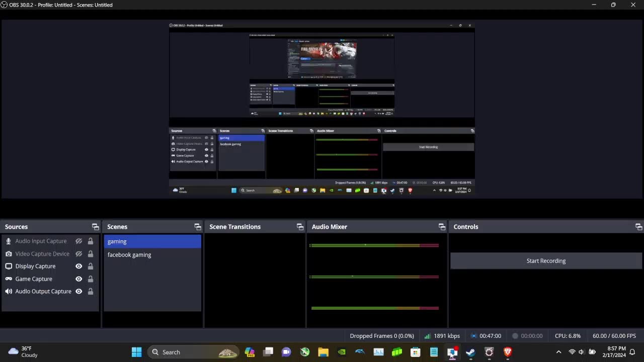Click the 1891 kbps bitrate readout
Screen dimensions: 644x362
tap(447, 336)
